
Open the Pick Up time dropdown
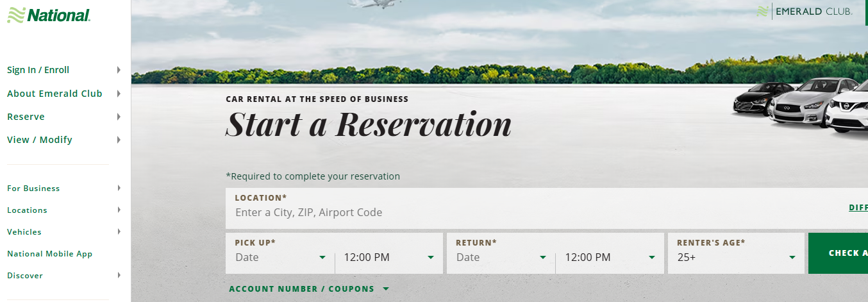(389, 258)
